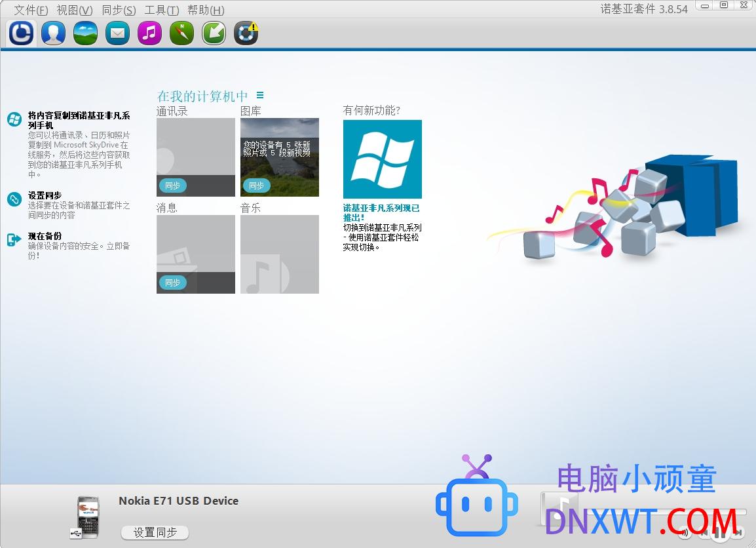Open the 工具(T) menu
Viewport: 756px width, 548px height.
tap(162, 10)
